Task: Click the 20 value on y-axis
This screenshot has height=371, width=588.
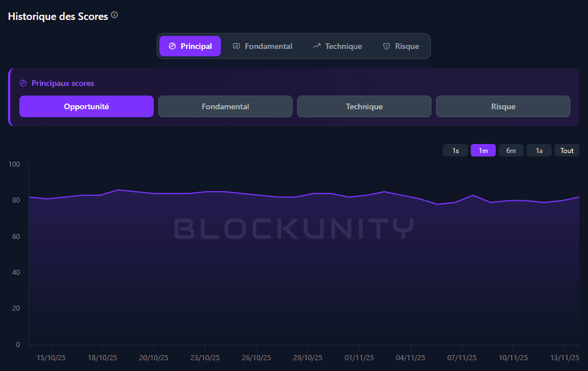Action: pyautogui.click(x=16, y=308)
